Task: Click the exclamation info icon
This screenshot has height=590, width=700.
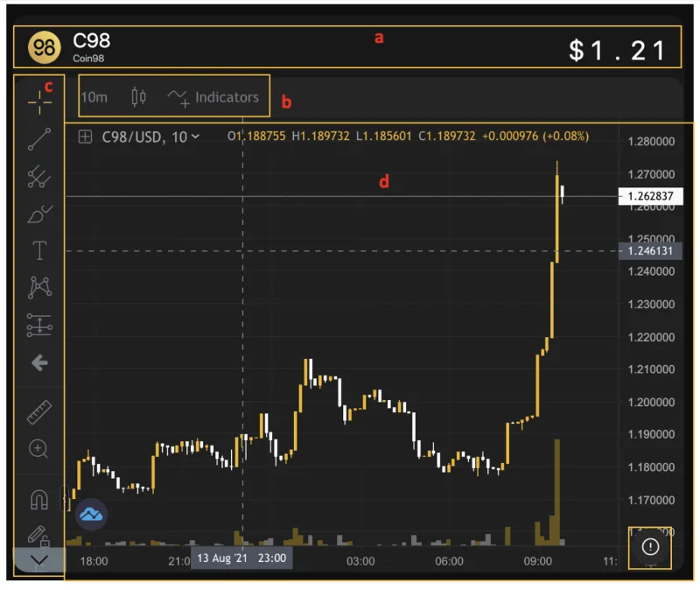Action: point(650,547)
